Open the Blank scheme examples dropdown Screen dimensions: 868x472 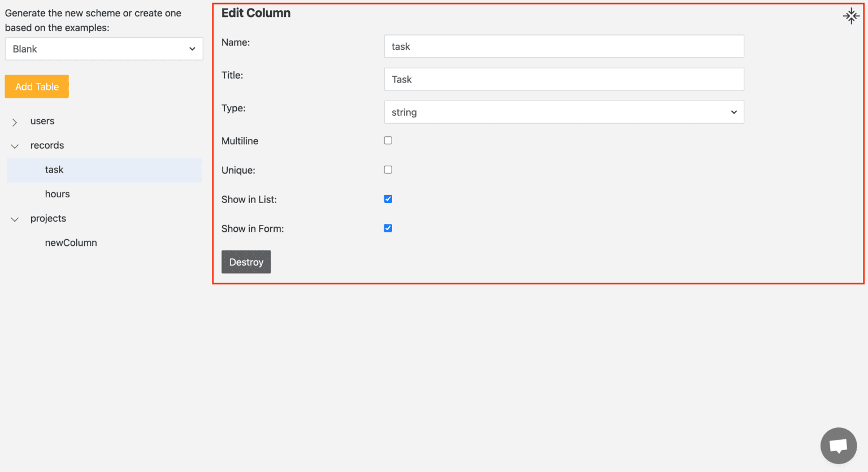pyautogui.click(x=104, y=49)
